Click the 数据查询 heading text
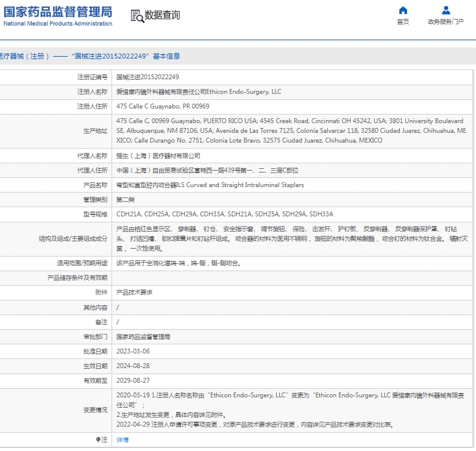Viewport: 476px width, 451px height. [x=162, y=15]
